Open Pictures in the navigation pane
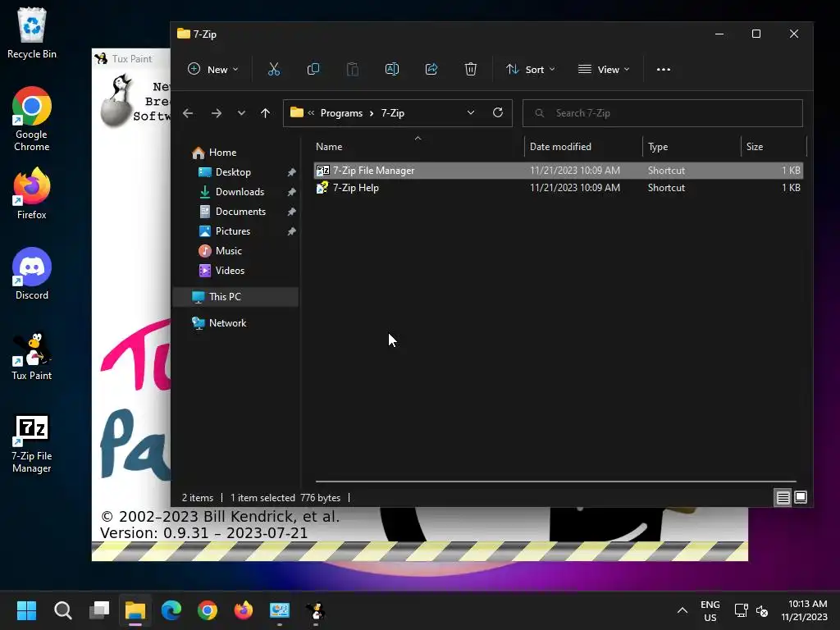The width and height of the screenshot is (840, 630). click(x=232, y=231)
